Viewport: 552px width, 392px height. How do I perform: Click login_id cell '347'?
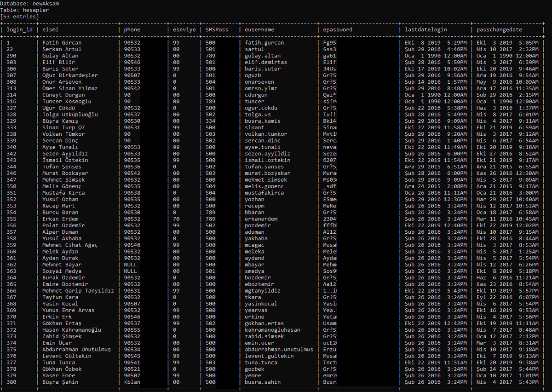click(x=11, y=179)
